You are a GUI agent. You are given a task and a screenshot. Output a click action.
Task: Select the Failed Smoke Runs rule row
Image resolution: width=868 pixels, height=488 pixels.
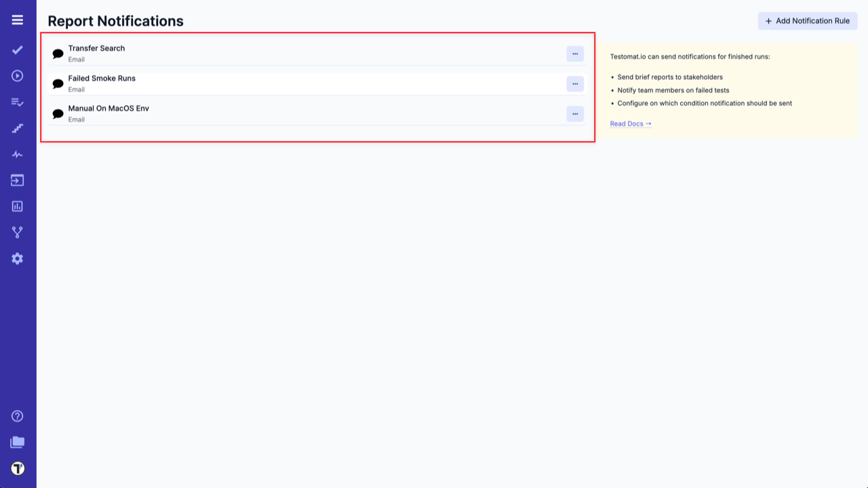click(x=271, y=83)
